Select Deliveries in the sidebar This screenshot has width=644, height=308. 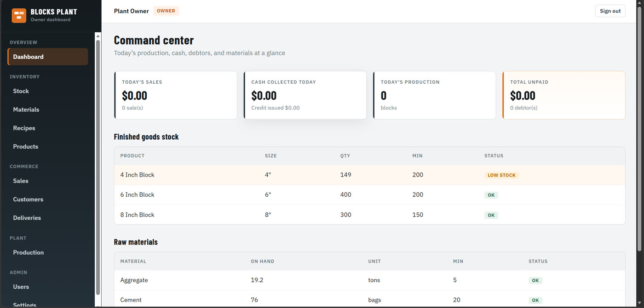coord(48,217)
